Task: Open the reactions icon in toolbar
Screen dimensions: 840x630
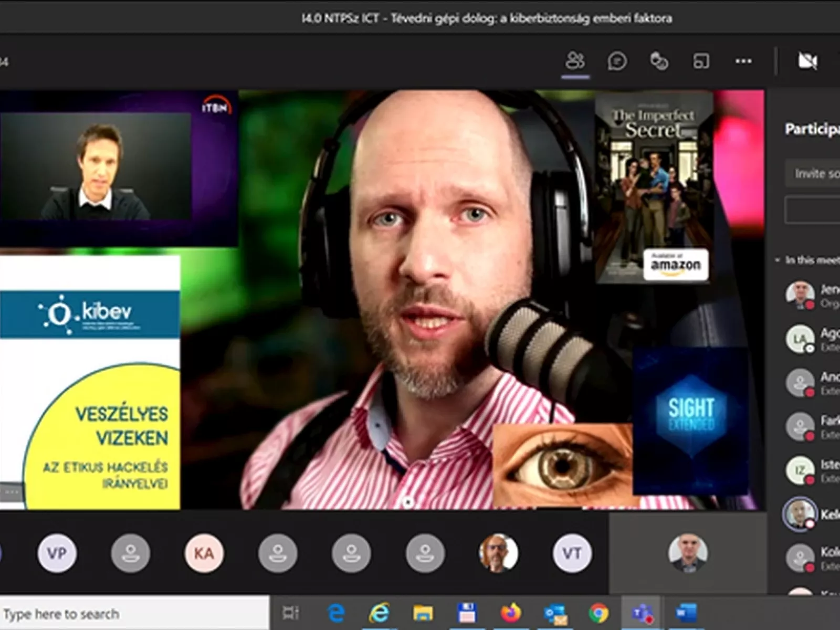Action: tap(659, 61)
